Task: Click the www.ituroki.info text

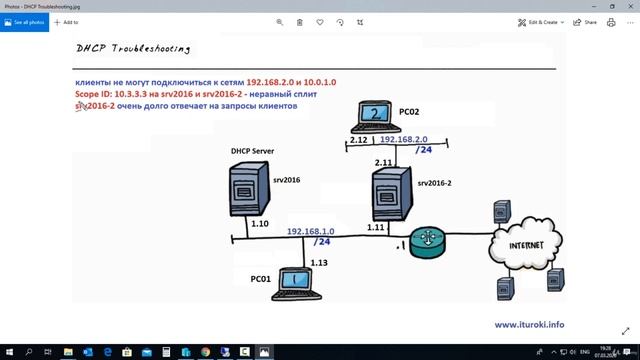Action: pyautogui.click(x=529, y=325)
